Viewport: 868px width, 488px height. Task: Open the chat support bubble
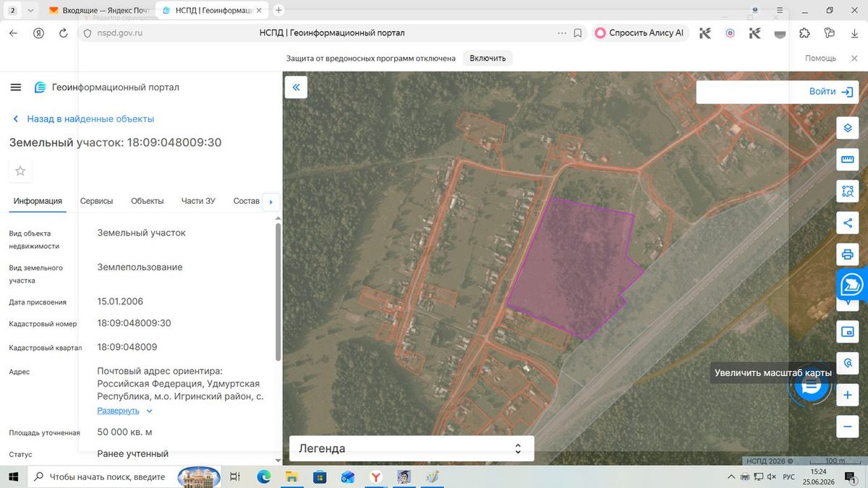pos(811,385)
